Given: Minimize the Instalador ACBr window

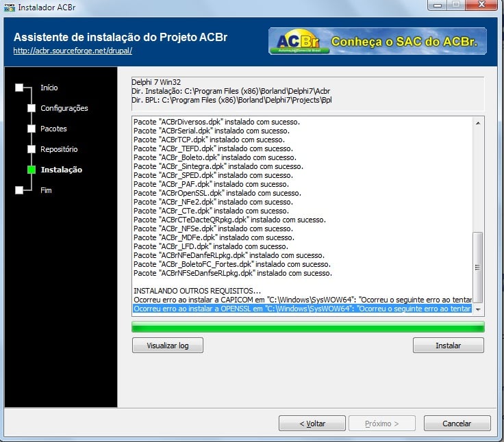Looking at the screenshot, I should [x=438, y=5].
